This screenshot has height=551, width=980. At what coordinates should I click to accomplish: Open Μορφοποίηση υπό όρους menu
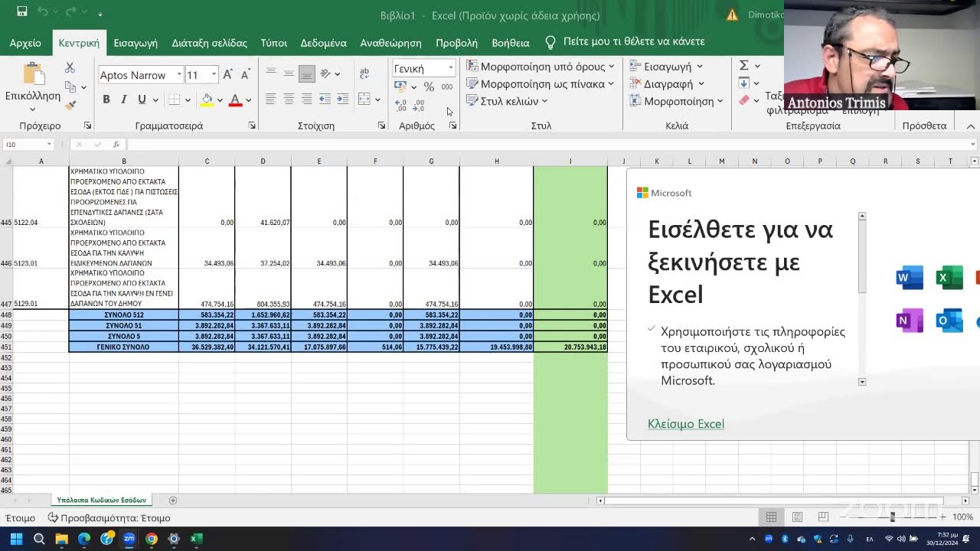pos(541,67)
